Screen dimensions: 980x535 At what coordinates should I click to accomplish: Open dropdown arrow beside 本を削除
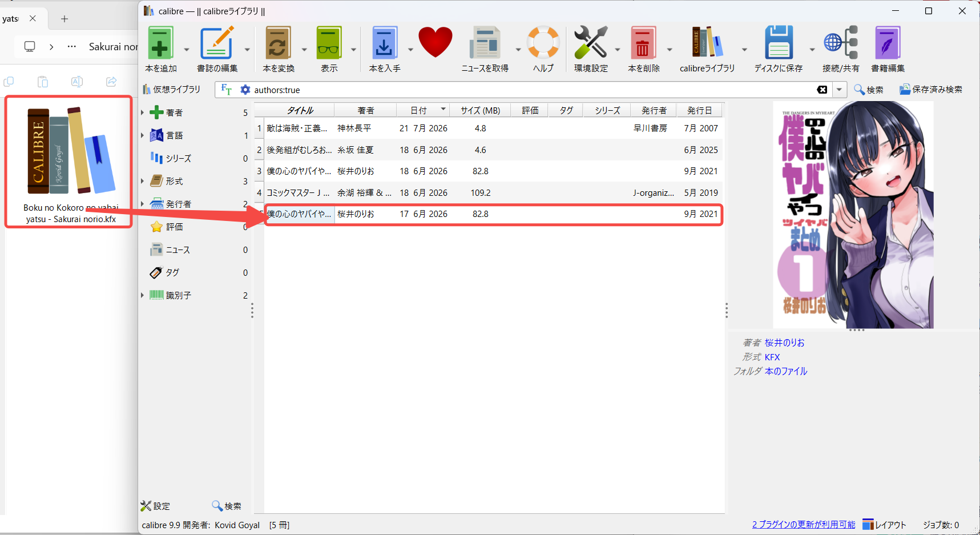[x=670, y=50]
